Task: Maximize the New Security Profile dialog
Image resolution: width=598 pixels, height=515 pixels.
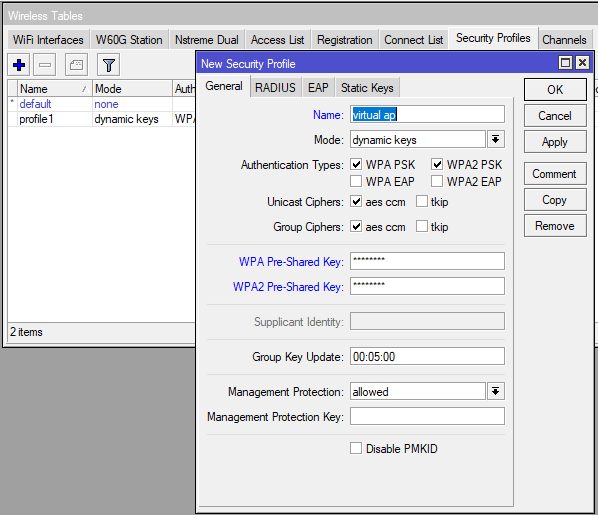Action: (x=565, y=63)
